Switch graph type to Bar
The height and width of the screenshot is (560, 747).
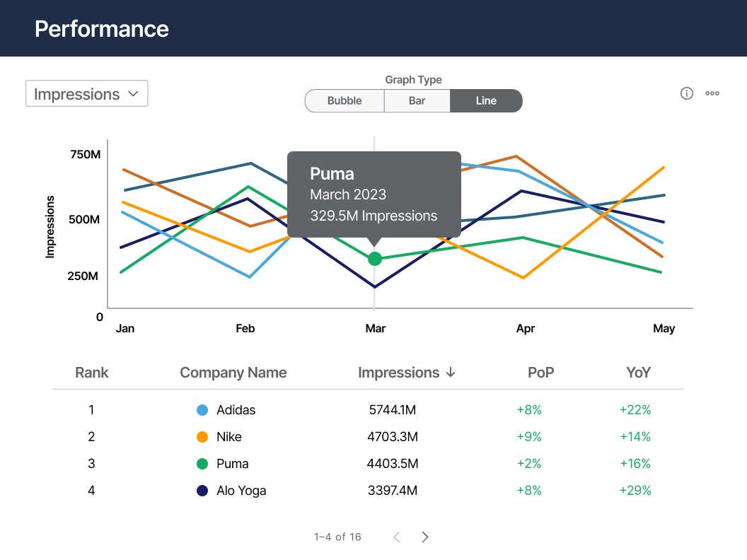click(x=417, y=101)
